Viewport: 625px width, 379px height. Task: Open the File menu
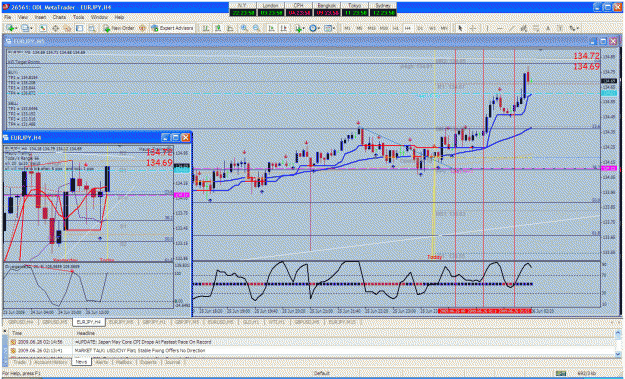click(x=8, y=18)
